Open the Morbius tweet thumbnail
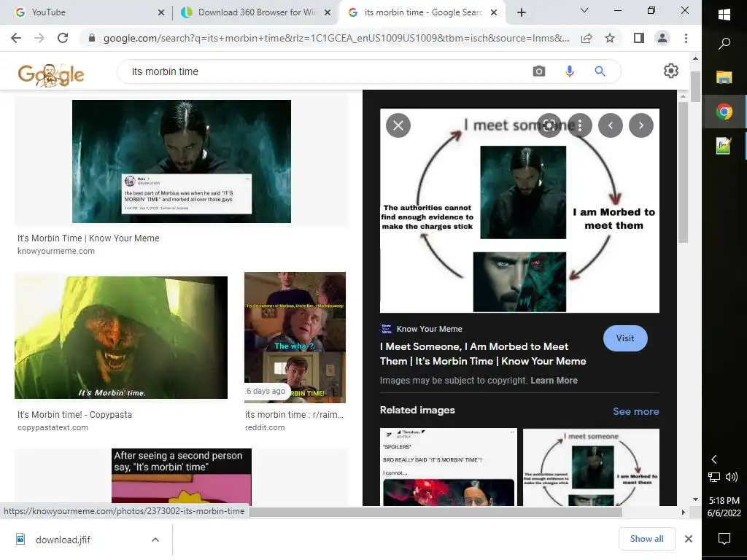Viewport: 747px width, 560px height. 182,161
